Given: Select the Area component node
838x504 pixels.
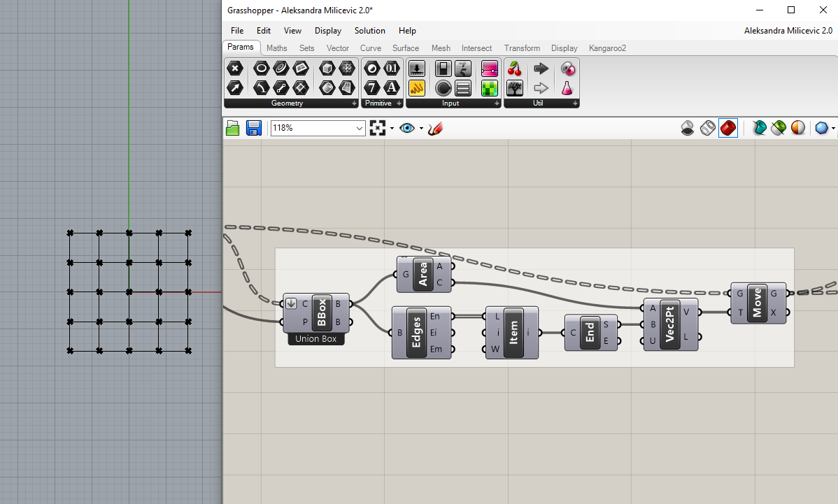Looking at the screenshot, I should point(423,275).
